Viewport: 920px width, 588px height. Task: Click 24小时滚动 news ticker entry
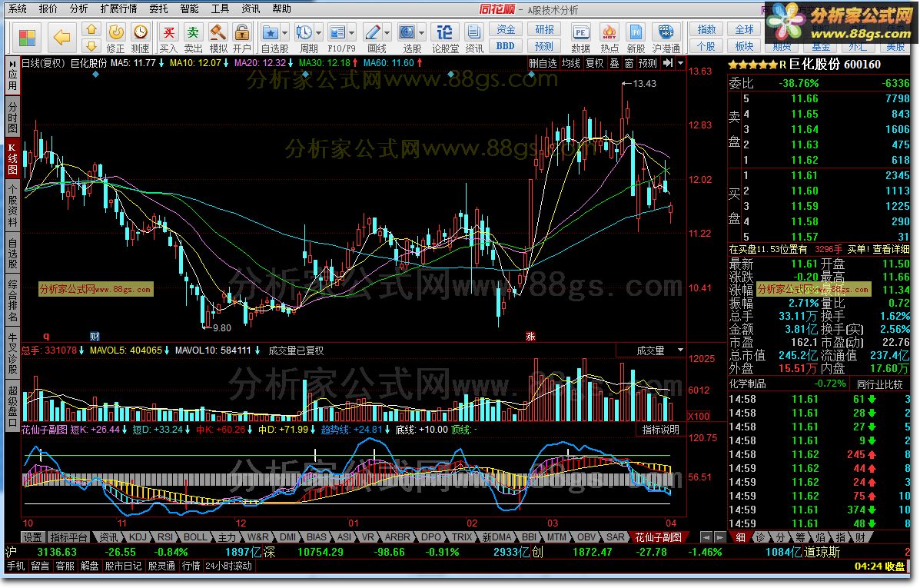coord(229,566)
